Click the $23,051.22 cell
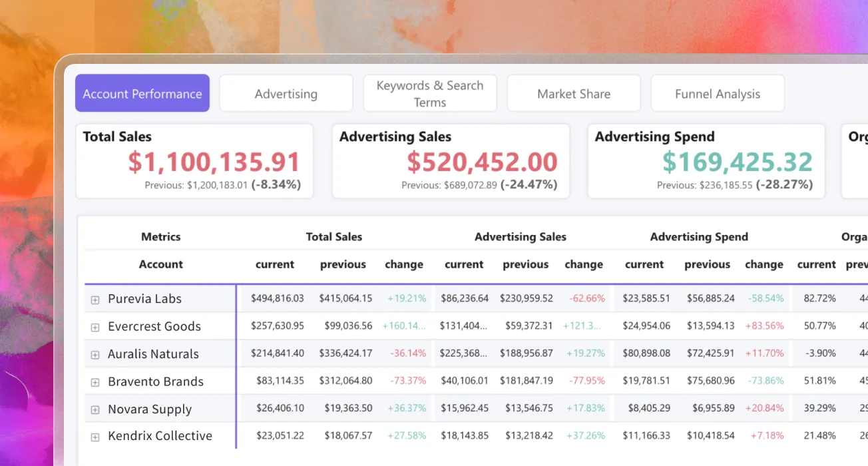 (x=280, y=436)
